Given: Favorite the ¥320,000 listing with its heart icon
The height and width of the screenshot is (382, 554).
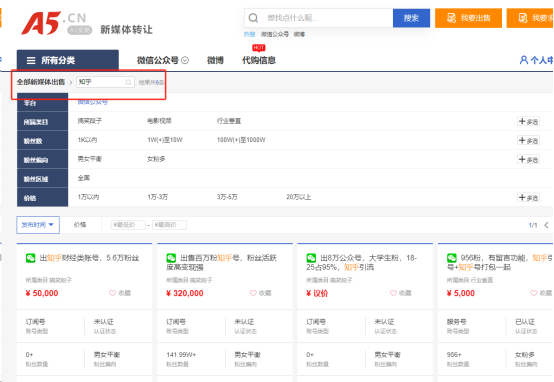Looking at the screenshot, I should pos(253,293).
